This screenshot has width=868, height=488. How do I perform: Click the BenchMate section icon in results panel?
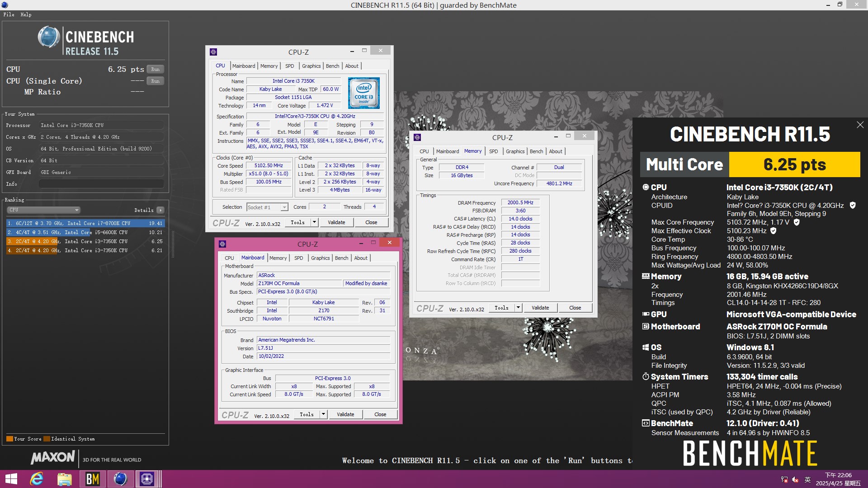point(646,423)
